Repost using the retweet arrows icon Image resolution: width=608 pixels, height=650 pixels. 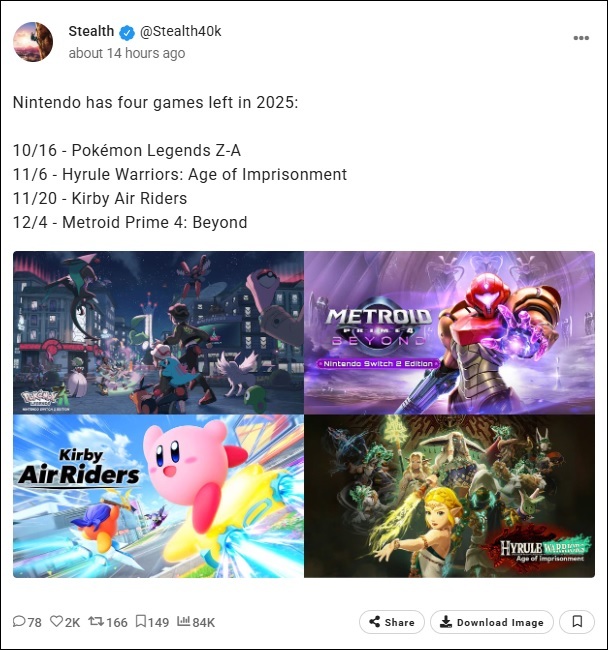pyautogui.click(x=96, y=621)
